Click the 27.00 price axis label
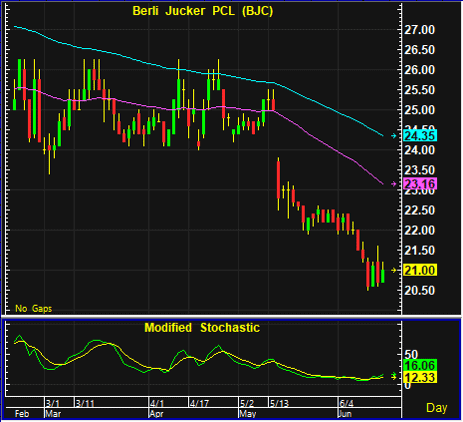 (x=419, y=30)
